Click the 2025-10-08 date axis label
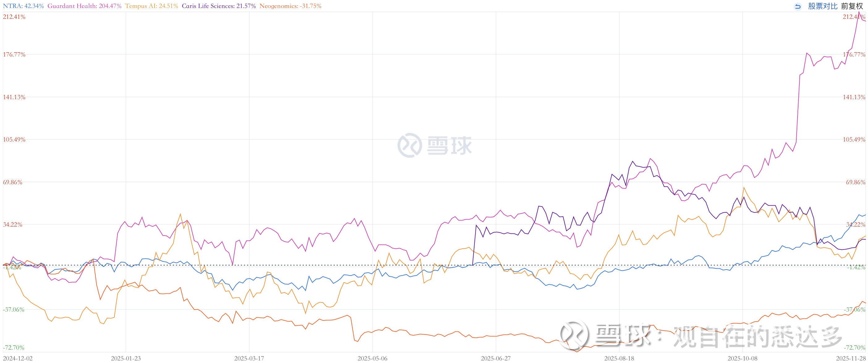868x363 pixels. (x=742, y=358)
